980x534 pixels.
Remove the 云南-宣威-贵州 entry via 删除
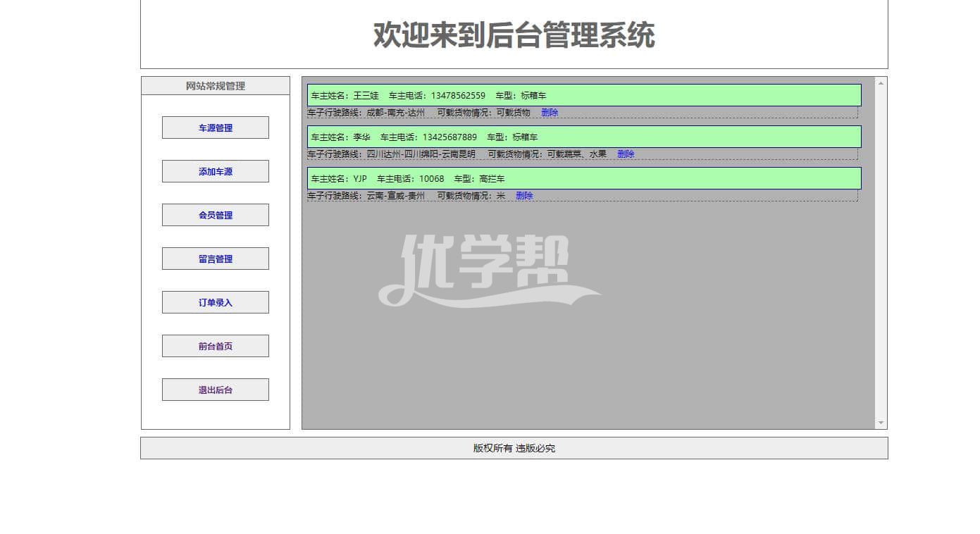coord(524,196)
